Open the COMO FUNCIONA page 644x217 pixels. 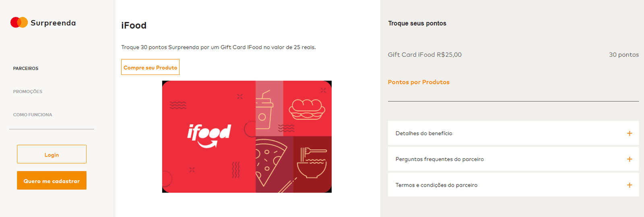33,115
